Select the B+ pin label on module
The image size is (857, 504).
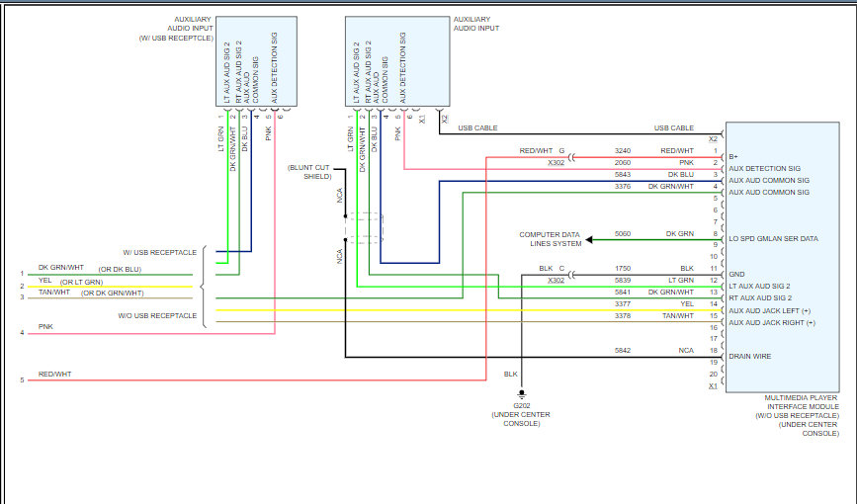(732, 157)
